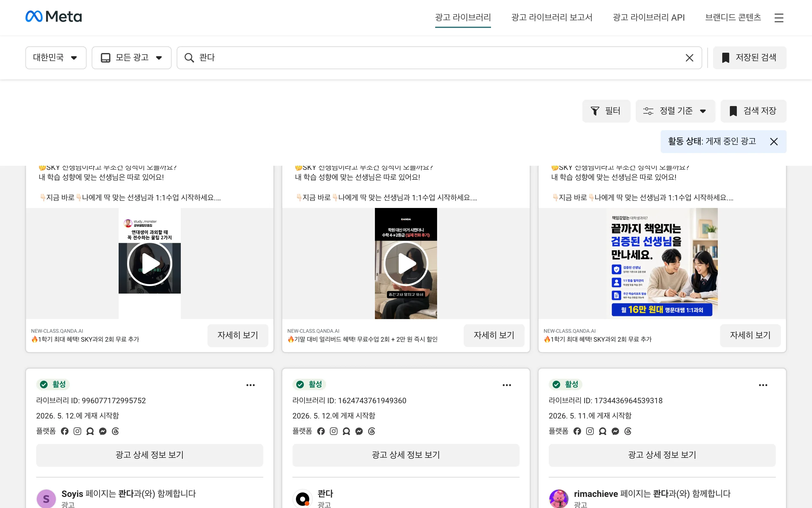Click Instagram platform icon on ad 996077172995752
812x508 pixels.
point(77,431)
